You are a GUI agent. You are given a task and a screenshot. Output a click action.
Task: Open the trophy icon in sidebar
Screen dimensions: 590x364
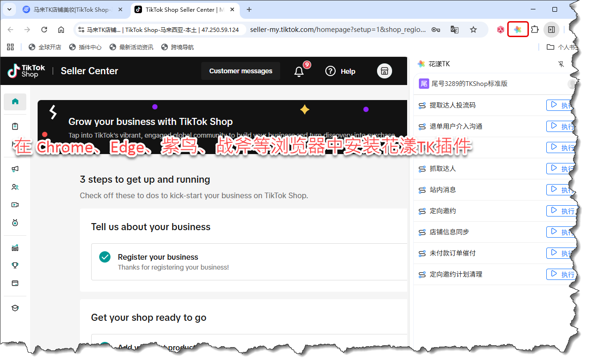pos(15,265)
